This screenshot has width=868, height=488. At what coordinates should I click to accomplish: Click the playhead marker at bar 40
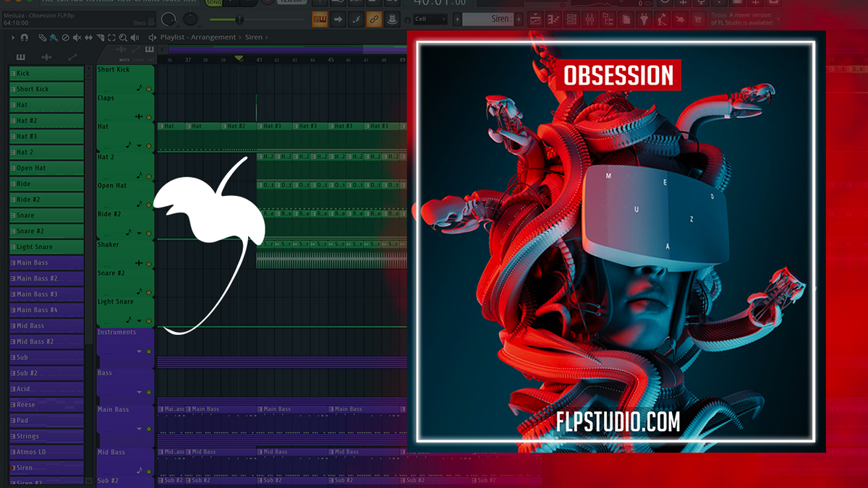(239, 56)
